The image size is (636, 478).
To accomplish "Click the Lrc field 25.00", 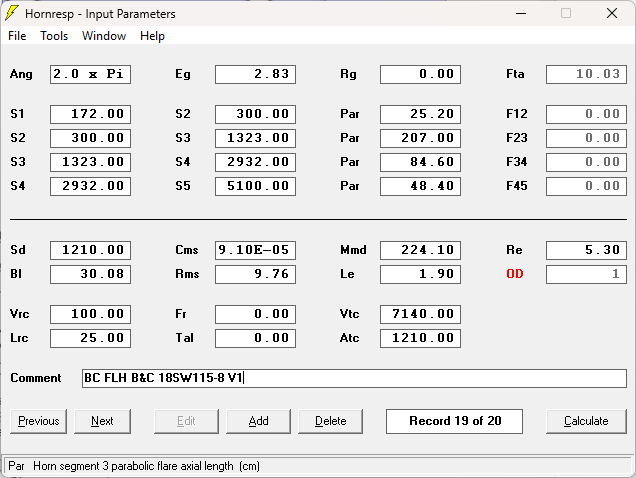I will click(x=90, y=338).
